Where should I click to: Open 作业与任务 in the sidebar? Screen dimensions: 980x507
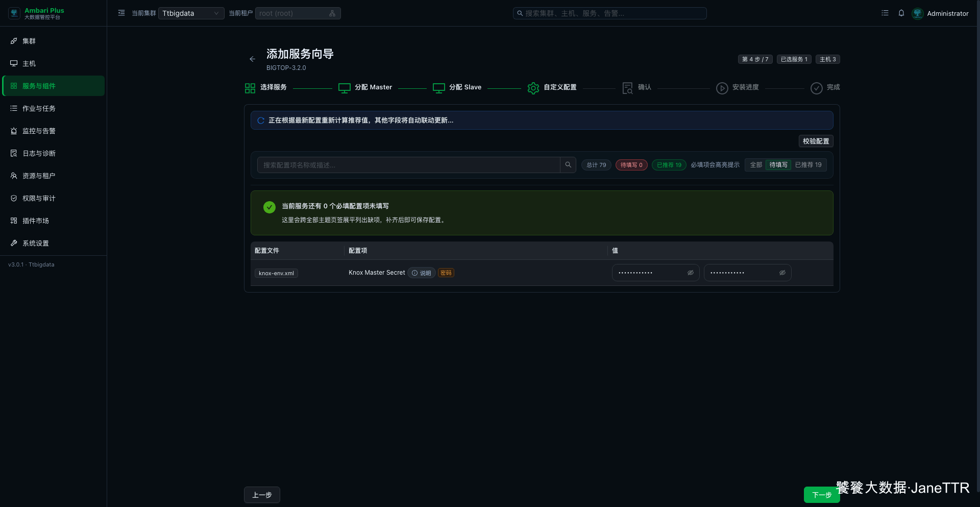click(x=54, y=108)
